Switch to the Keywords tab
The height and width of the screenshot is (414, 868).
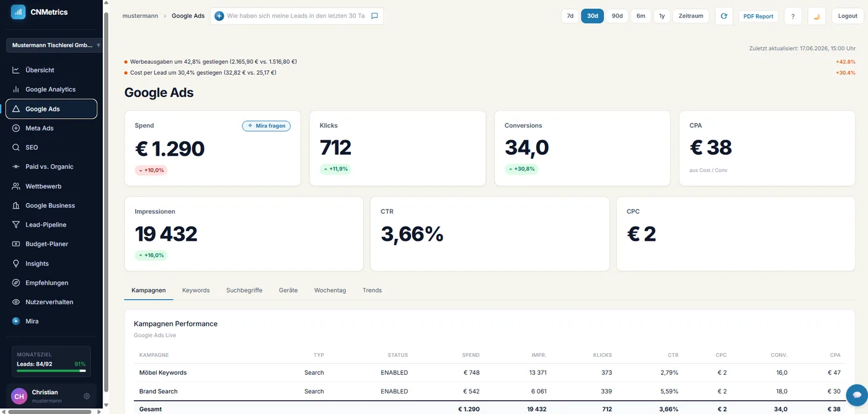tap(196, 290)
